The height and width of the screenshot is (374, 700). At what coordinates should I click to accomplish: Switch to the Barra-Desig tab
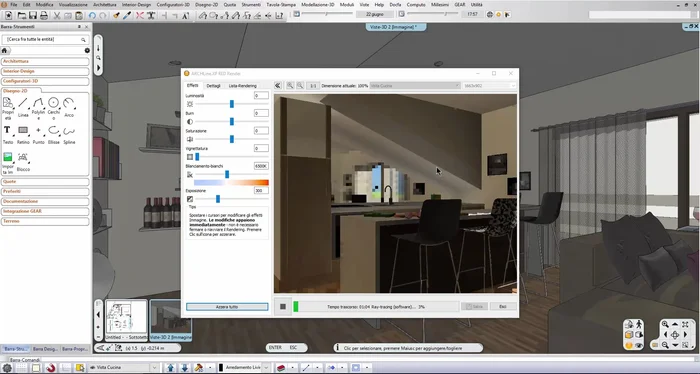pos(45,349)
